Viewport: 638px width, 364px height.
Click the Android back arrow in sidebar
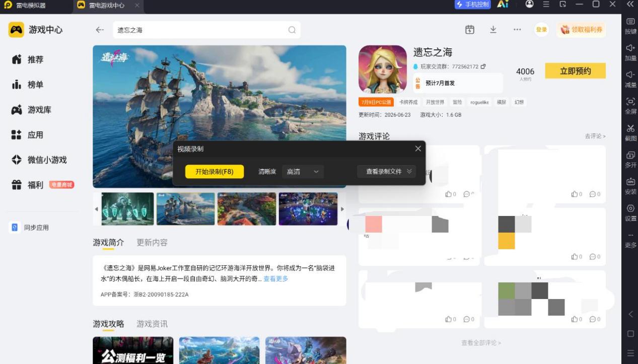(630, 314)
